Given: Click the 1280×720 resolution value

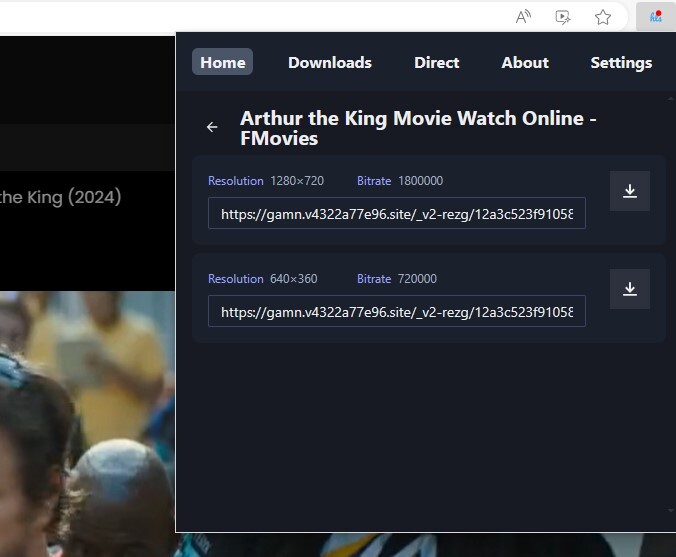Looking at the screenshot, I should pos(297,181).
